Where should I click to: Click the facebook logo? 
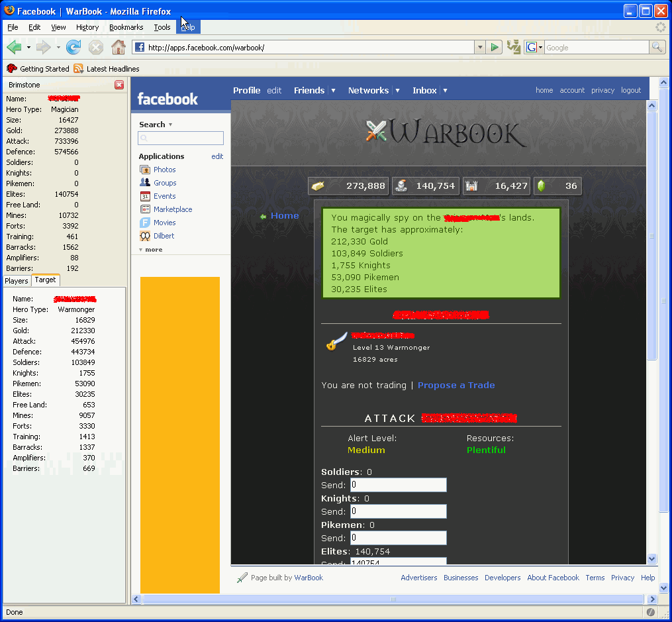pyautogui.click(x=168, y=99)
